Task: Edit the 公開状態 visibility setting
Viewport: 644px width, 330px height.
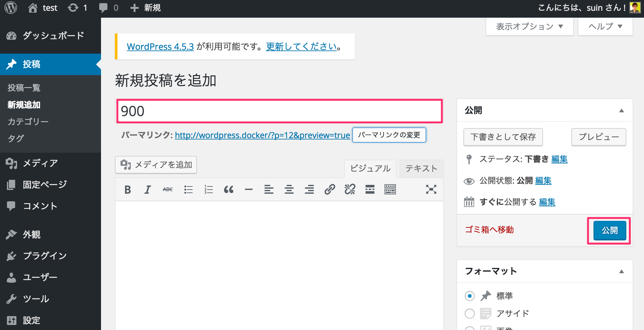Action: coord(543,181)
